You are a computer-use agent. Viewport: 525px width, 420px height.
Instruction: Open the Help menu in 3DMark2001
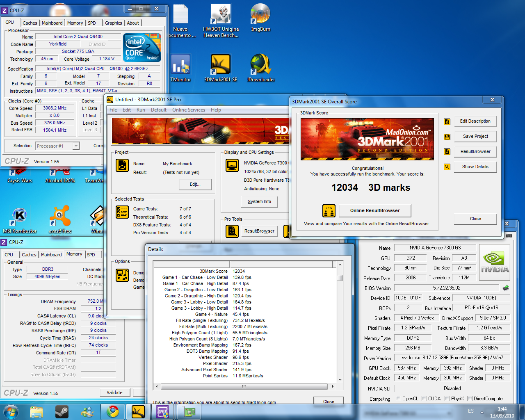(216, 110)
